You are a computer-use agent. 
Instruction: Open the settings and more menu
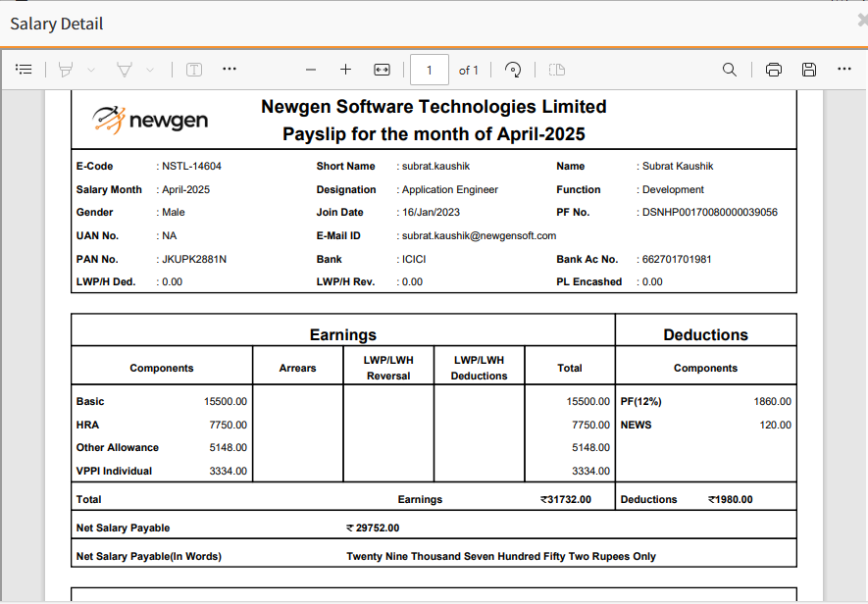[x=844, y=70]
